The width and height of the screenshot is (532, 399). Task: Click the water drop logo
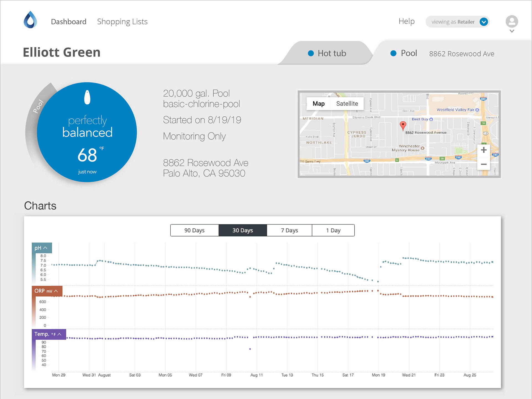coord(30,20)
